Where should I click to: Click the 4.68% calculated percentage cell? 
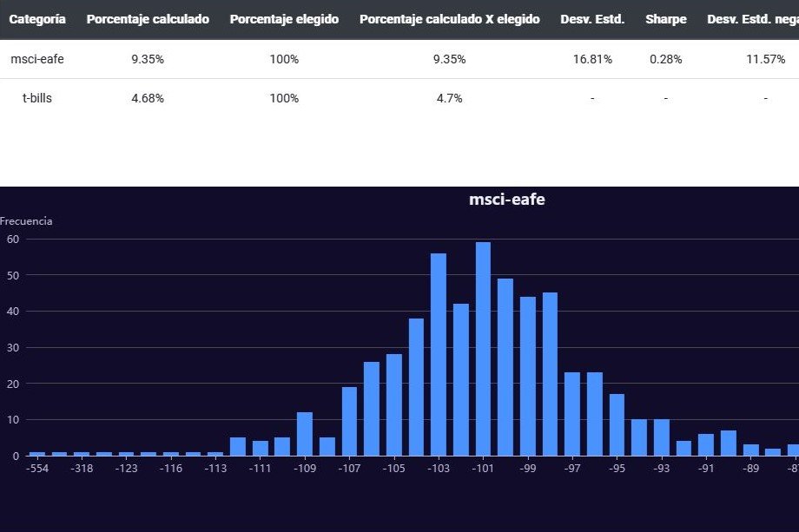point(148,98)
